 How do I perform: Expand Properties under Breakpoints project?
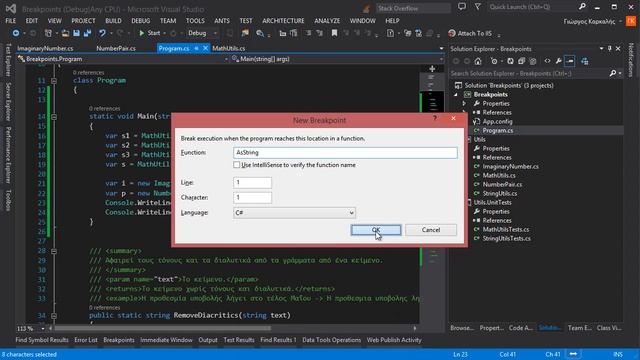coord(464,104)
